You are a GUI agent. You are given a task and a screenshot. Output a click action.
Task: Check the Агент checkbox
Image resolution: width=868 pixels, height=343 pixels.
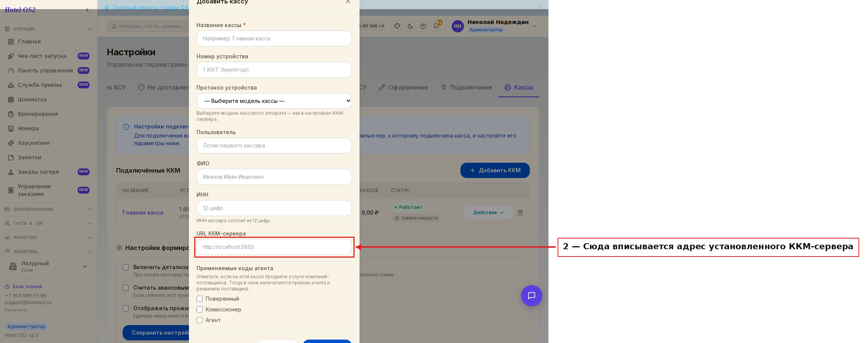[x=200, y=320]
